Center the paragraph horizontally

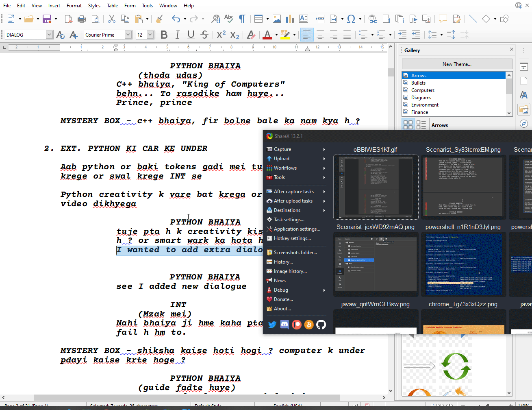[x=320, y=35]
